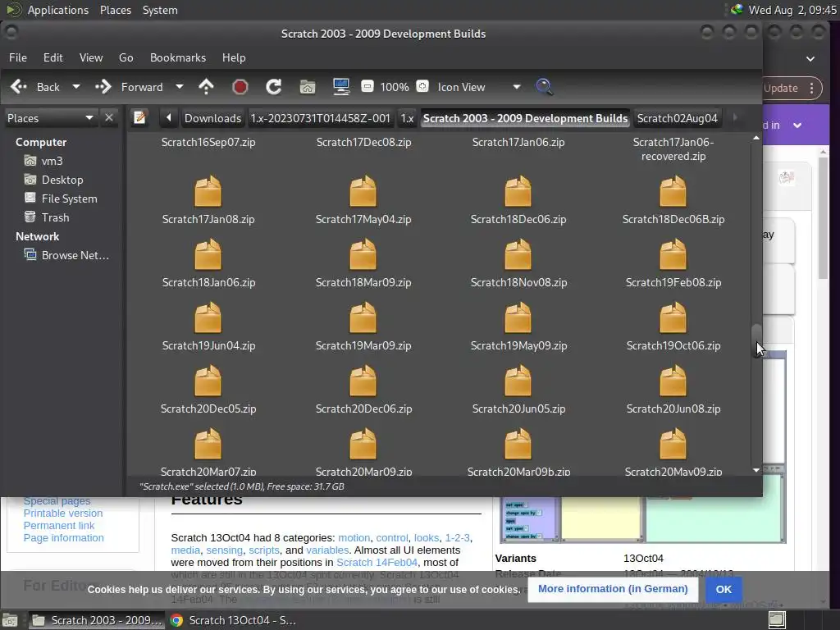Select the Scratch19Mar09.zip archive icon

pyautogui.click(x=363, y=317)
